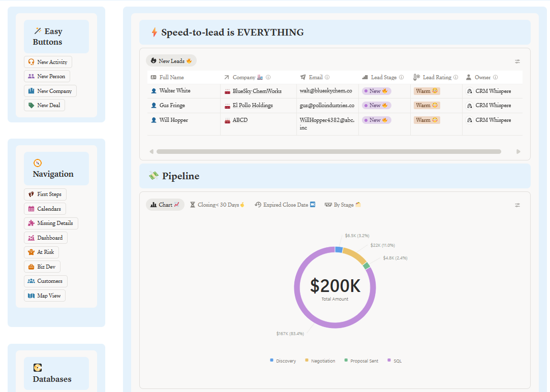The width and height of the screenshot is (550, 392).
Task: Click the New Deal button
Action: click(44, 106)
